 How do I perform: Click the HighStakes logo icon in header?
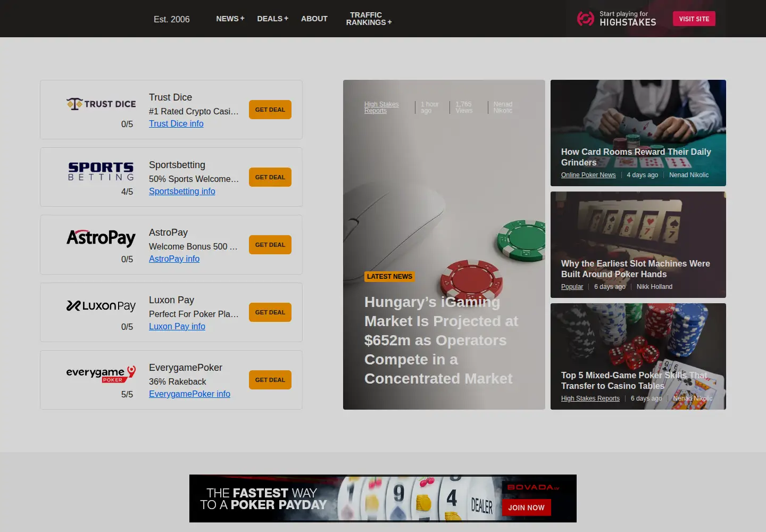[x=586, y=19]
